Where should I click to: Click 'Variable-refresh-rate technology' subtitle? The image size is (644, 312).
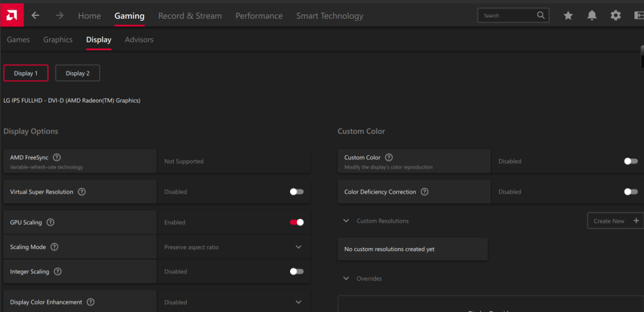[x=46, y=167]
